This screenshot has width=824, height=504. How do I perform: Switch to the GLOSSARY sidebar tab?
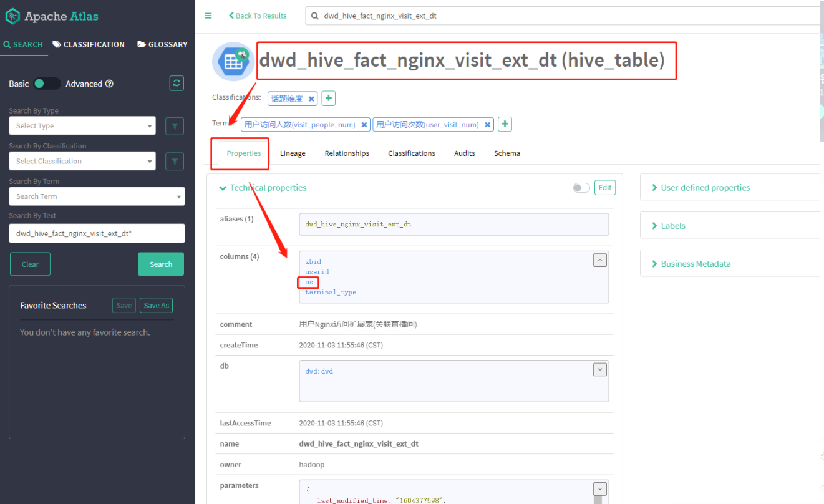pos(162,44)
